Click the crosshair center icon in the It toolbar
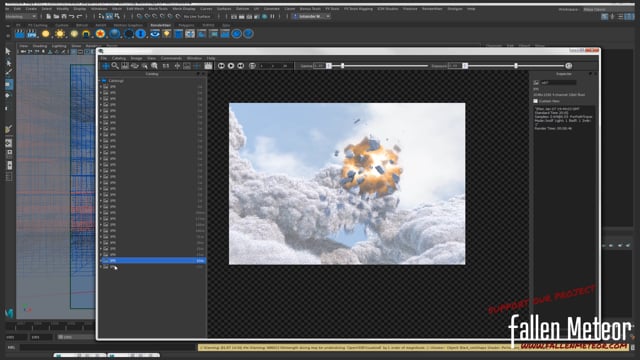Image resolution: width=640 pixels, height=360 pixels. pos(177,66)
